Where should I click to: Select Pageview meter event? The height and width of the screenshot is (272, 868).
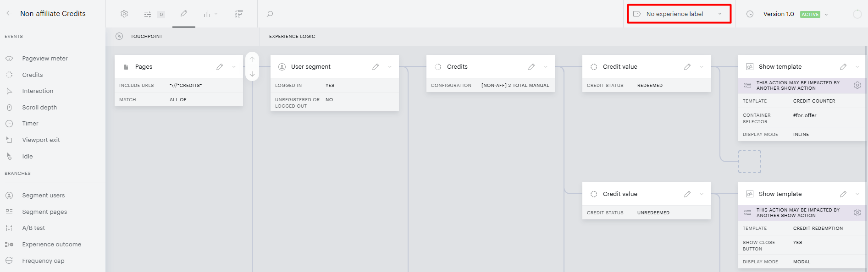[45, 58]
